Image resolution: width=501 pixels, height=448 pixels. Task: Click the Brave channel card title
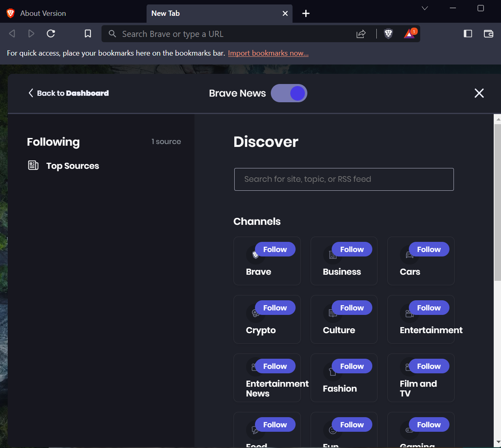pyautogui.click(x=259, y=272)
